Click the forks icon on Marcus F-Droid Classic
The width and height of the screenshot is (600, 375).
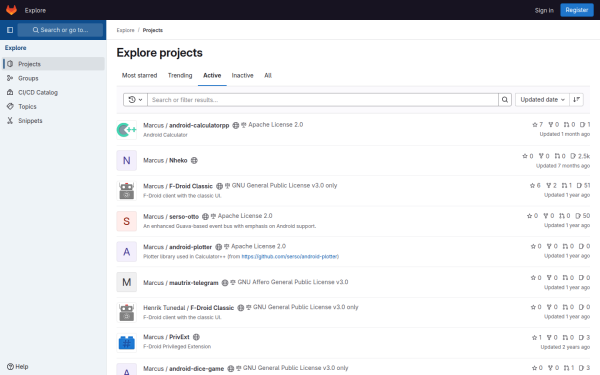pyautogui.click(x=549, y=185)
